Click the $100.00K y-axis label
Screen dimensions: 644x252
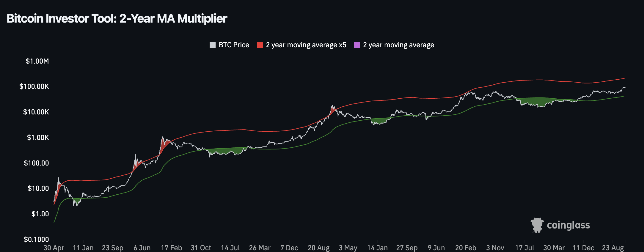pyautogui.click(x=34, y=86)
